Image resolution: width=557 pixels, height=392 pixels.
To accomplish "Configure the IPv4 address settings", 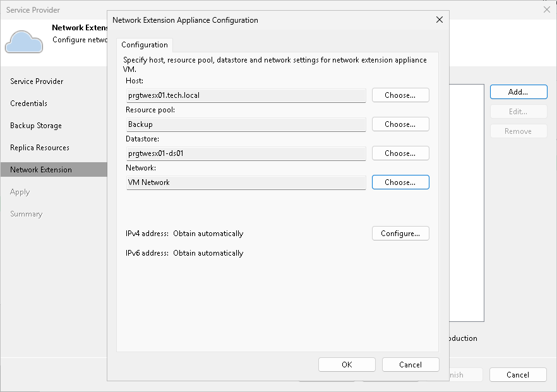I will pyautogui.click(x=400, y=233).
